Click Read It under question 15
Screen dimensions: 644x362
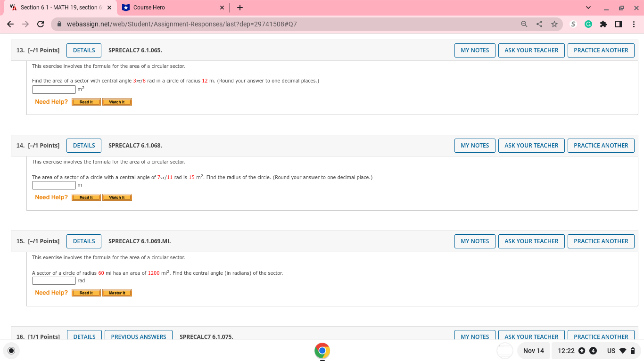click(86, 293)
